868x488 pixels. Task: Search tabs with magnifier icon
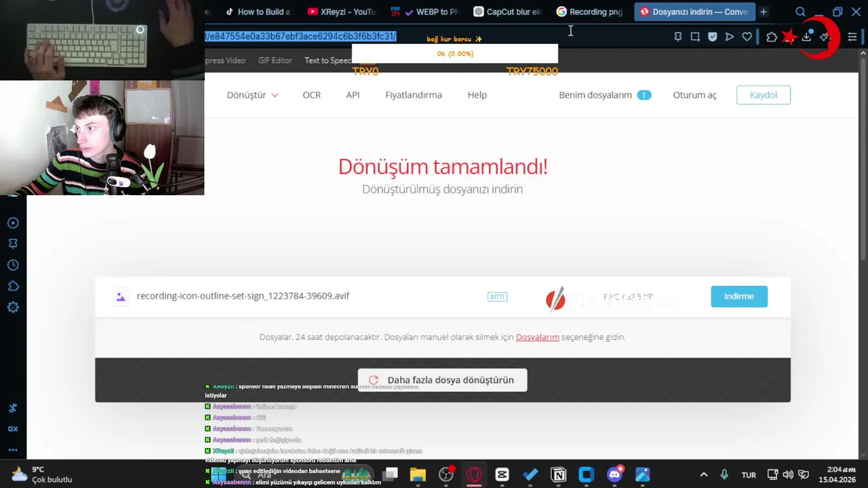pos(800,12)
